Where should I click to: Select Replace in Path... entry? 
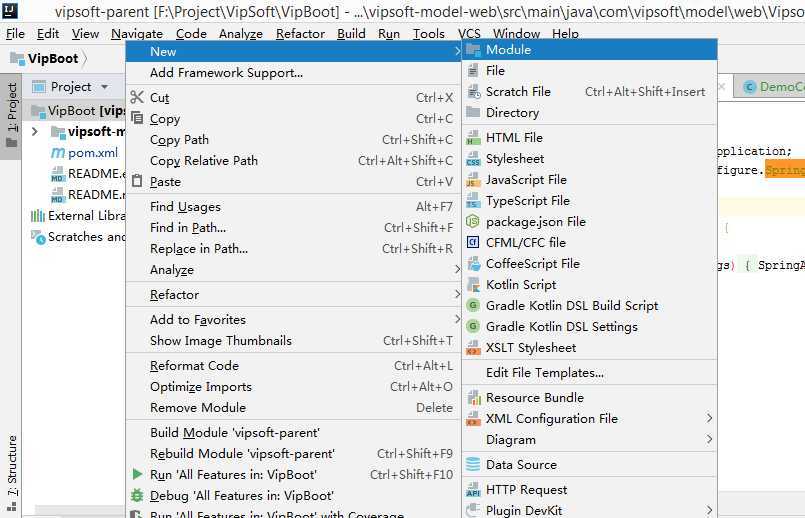[293, 248]
